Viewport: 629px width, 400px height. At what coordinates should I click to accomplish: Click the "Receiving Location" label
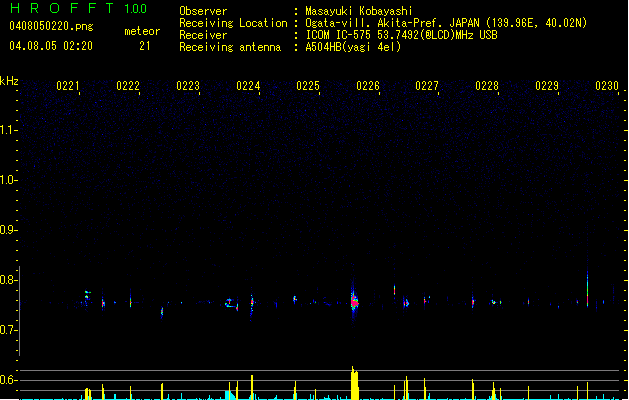pyautogui.click(x=233, y=23)
